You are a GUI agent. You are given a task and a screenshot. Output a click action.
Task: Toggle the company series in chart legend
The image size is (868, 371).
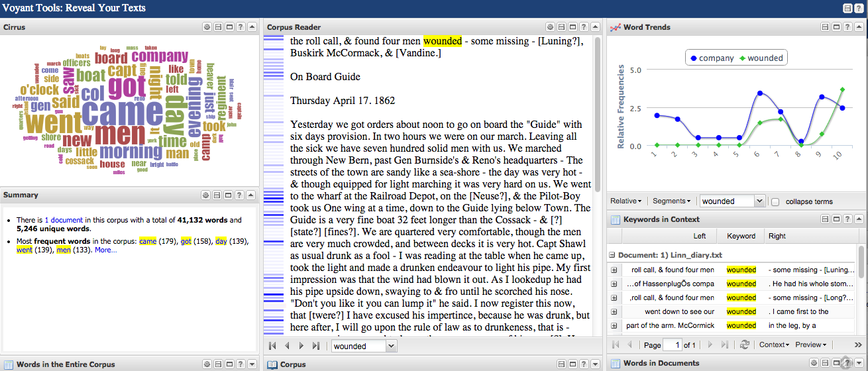tap(712, 58)
